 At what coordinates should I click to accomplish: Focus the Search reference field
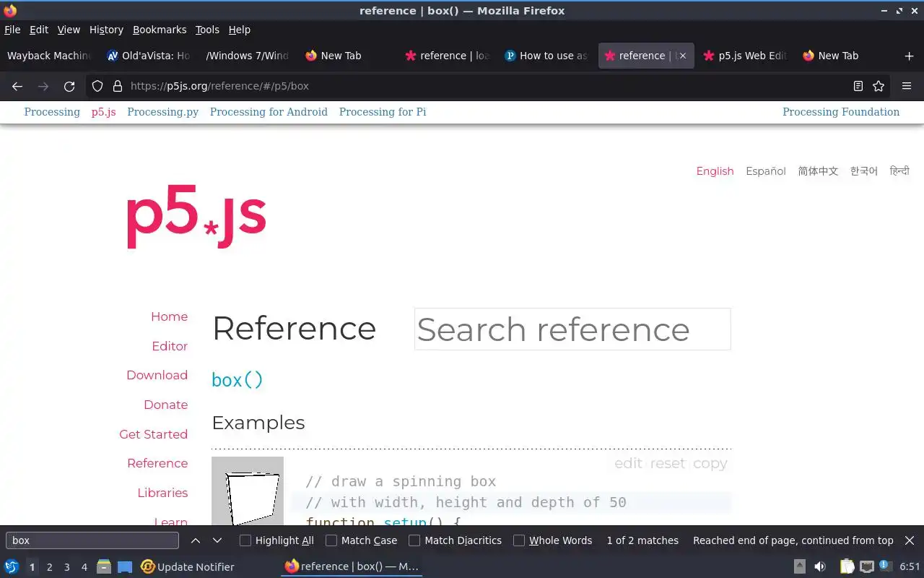coord(572,329)
